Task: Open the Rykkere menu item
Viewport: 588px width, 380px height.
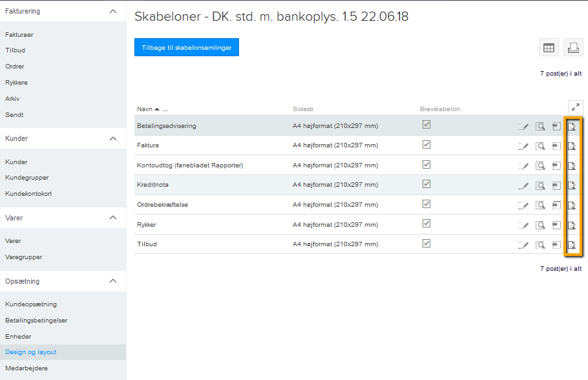Action: coord(16,82)
